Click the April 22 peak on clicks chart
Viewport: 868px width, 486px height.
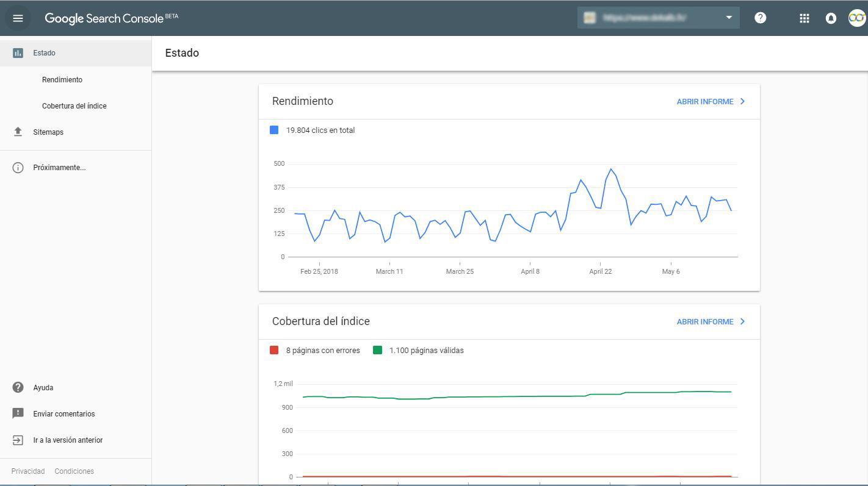610,169
